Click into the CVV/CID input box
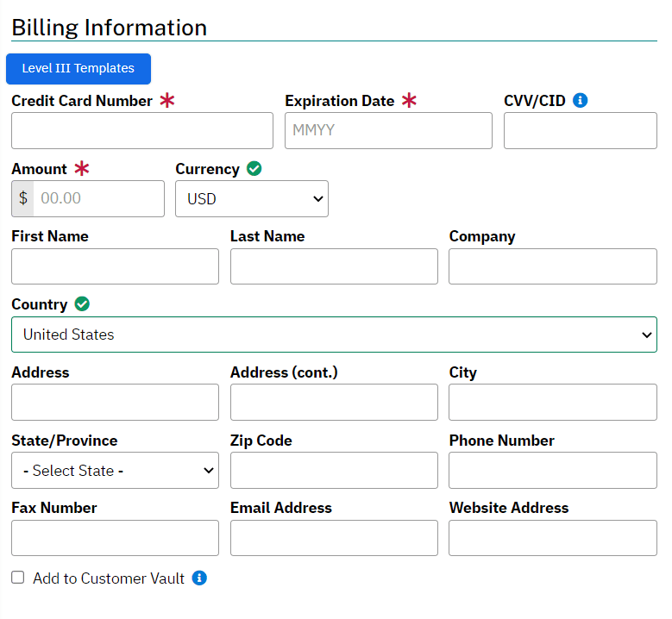The image size is (672, 619). (580, 131)
